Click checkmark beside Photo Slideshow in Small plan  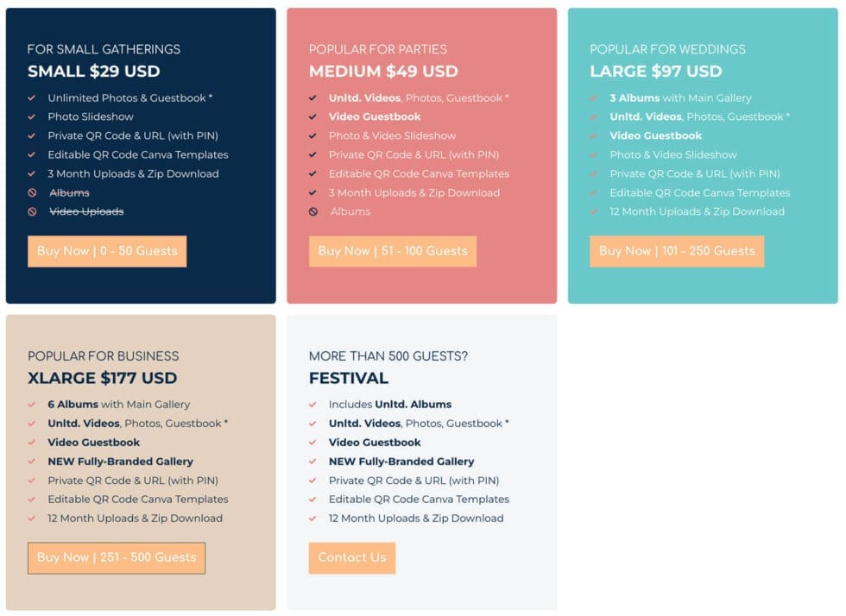pos(32,117)
